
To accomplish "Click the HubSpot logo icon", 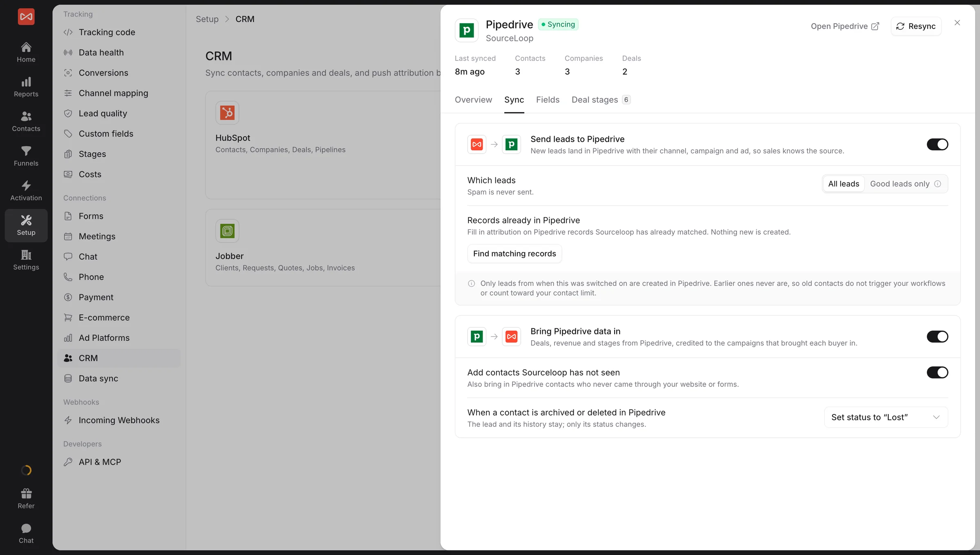I will (227, 113).
